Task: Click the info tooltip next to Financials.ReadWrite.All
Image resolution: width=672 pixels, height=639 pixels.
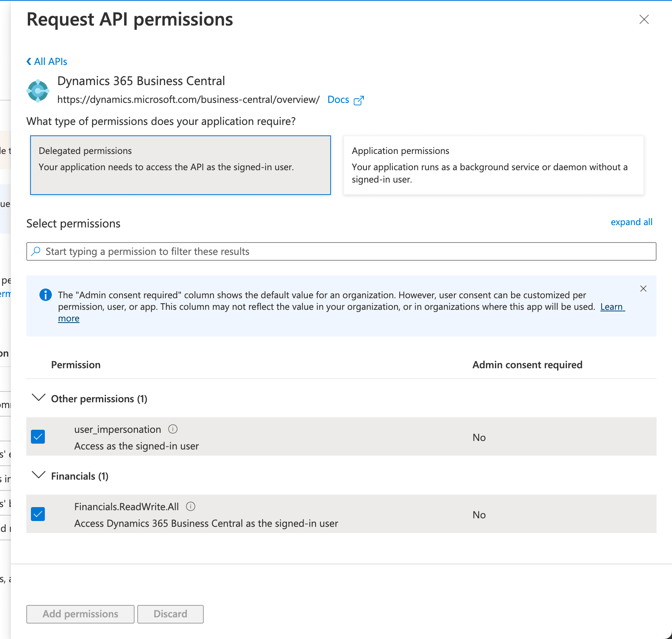Action: click(x=191, y=506)
